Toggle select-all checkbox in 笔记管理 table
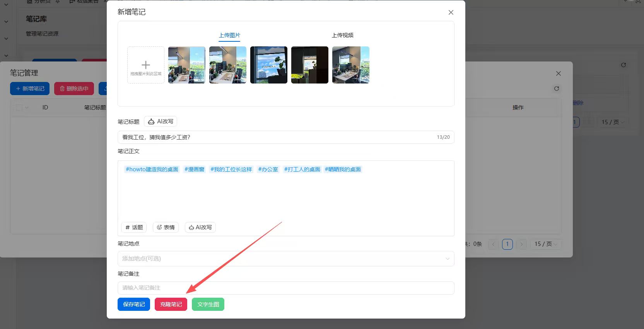This screenshot has height=329, width=644. pos(19,107)
